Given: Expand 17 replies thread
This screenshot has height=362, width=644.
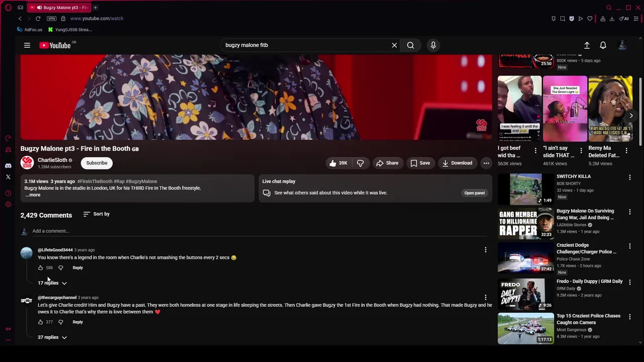Looking at the screenshot, I should pos(52,283).
